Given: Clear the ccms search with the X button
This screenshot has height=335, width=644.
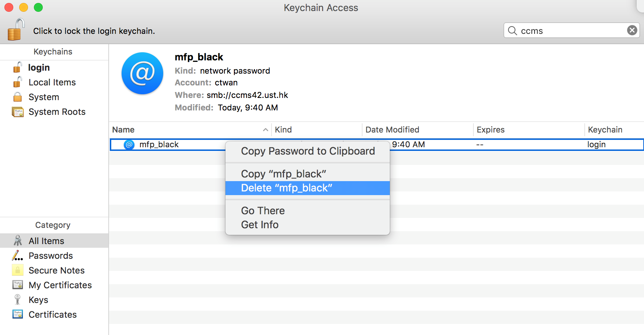Looking at the screenshot, I should [x=632, y=31].
